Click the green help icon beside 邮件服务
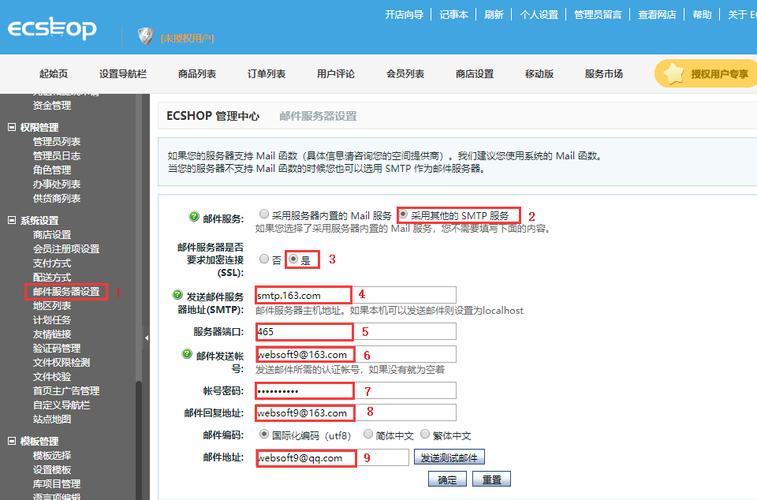This screenshot has height=500, width=757. [194, 217]
